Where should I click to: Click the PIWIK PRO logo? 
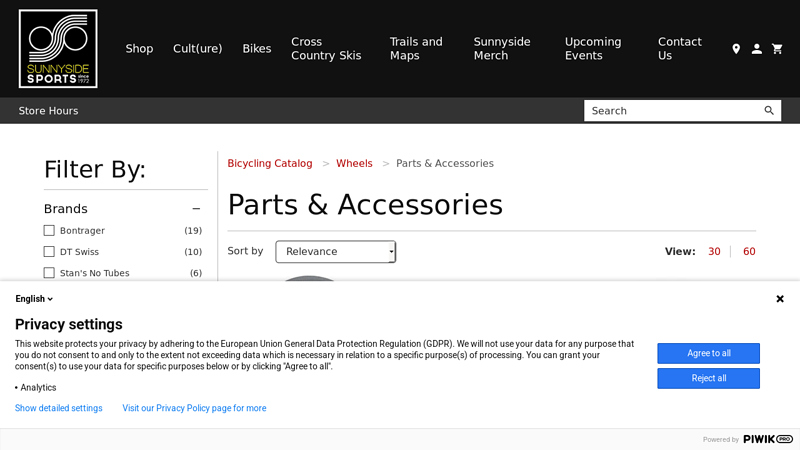768,439
